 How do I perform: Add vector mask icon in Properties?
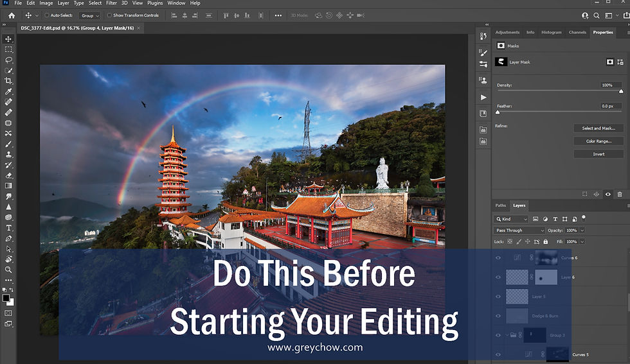620,62
